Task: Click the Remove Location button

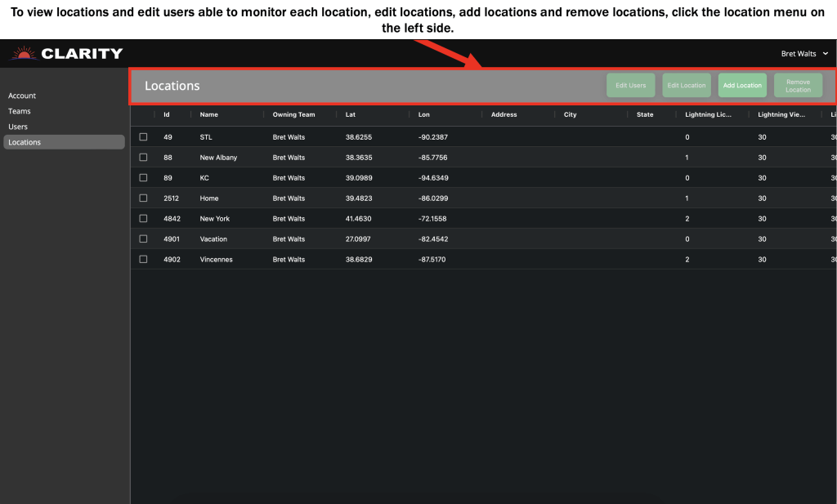Action: (798, 86)
